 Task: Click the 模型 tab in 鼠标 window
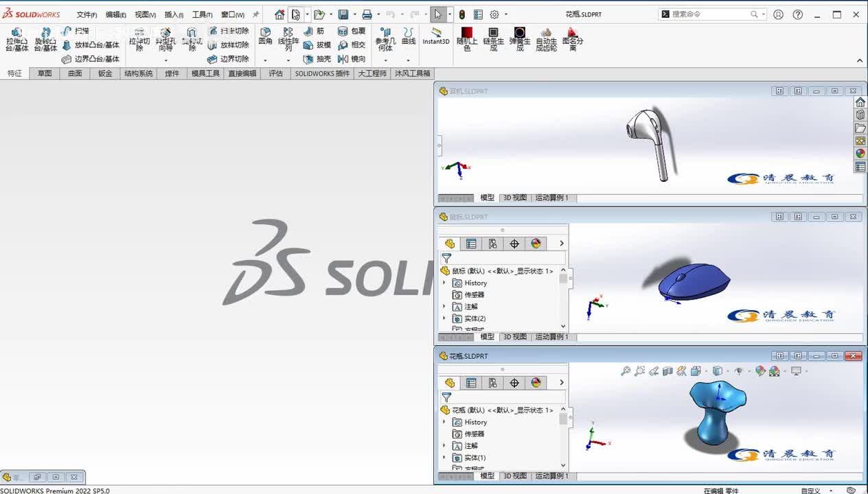(487, 337)
